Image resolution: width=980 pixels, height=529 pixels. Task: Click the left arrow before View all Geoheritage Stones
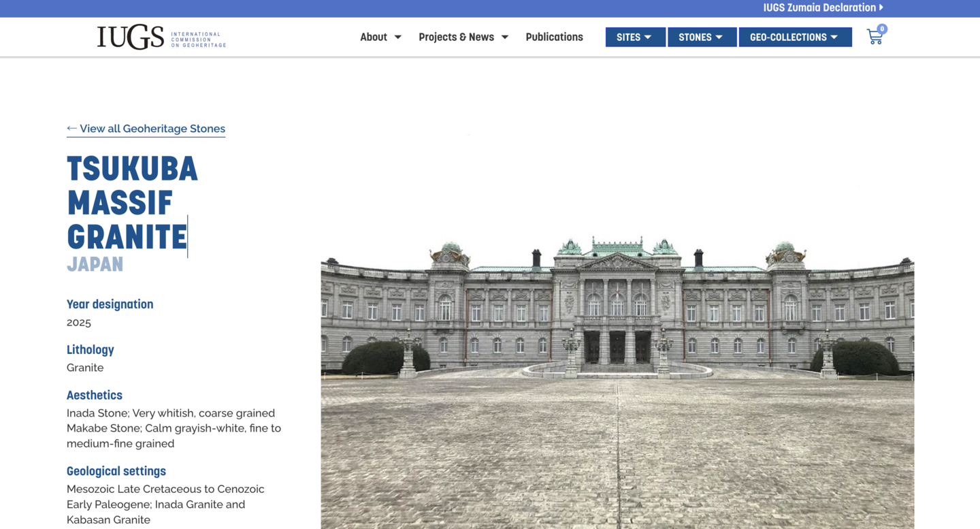click(x=71, y=128)
